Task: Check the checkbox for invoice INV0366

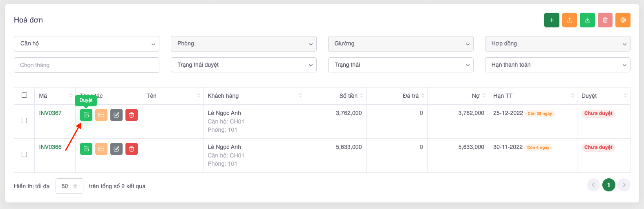Action: [24, 155]
